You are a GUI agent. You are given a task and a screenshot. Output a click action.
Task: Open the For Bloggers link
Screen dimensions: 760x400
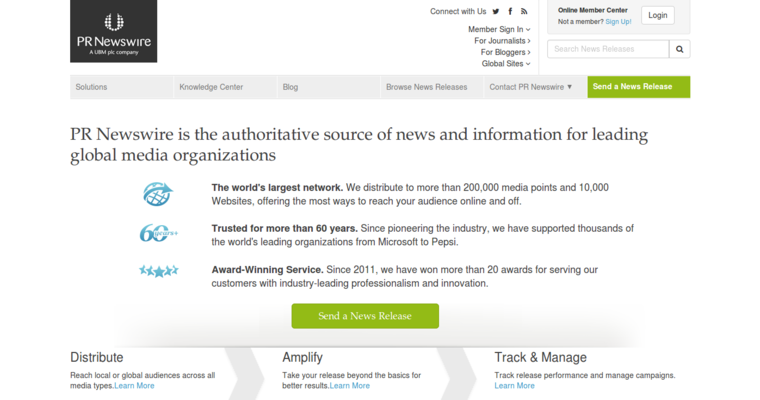point(506,52)
